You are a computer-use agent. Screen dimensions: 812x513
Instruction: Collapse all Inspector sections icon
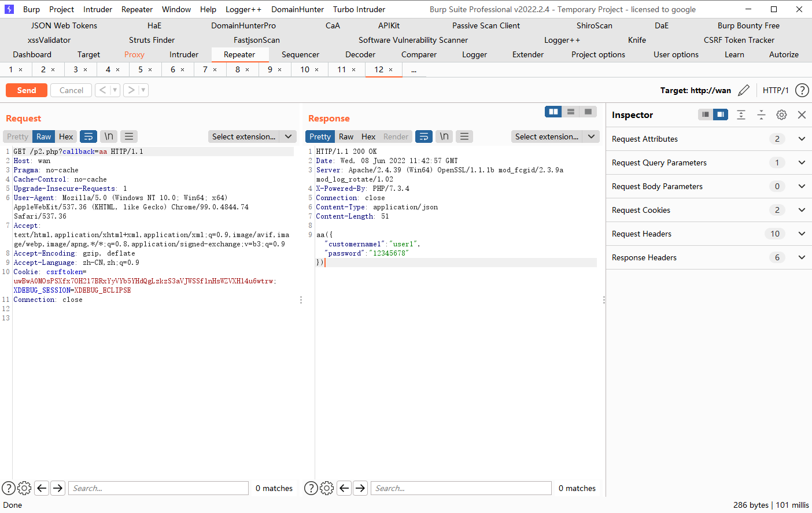click(761, 115)
